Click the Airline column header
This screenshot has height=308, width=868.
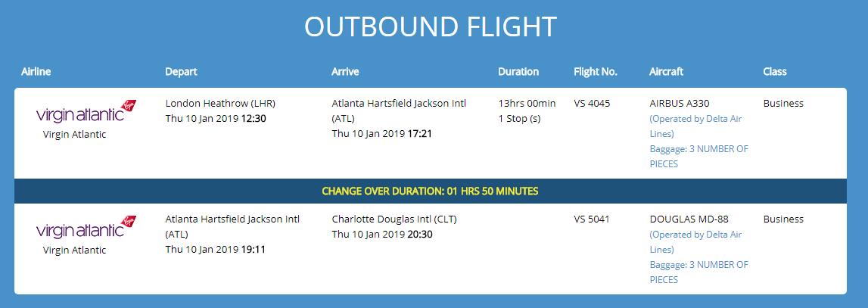pyautogui.click(x=36, y=72)
